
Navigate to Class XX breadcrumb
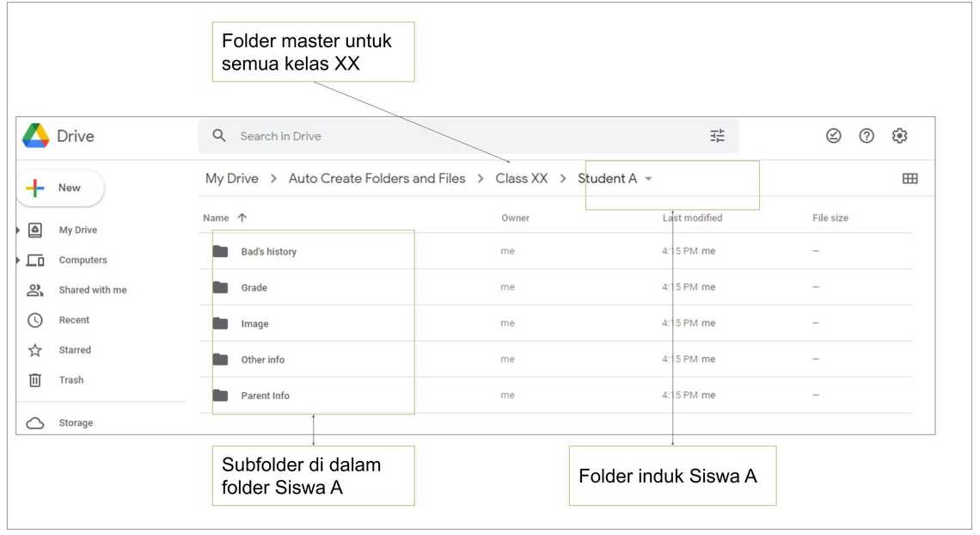point(521,179)
